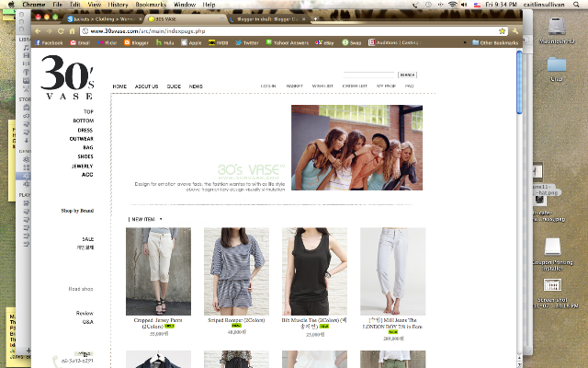Open the Other Bookmarks folder
Image resolution: width=588 pixels, height=368 pixels.
click(495, 42)
